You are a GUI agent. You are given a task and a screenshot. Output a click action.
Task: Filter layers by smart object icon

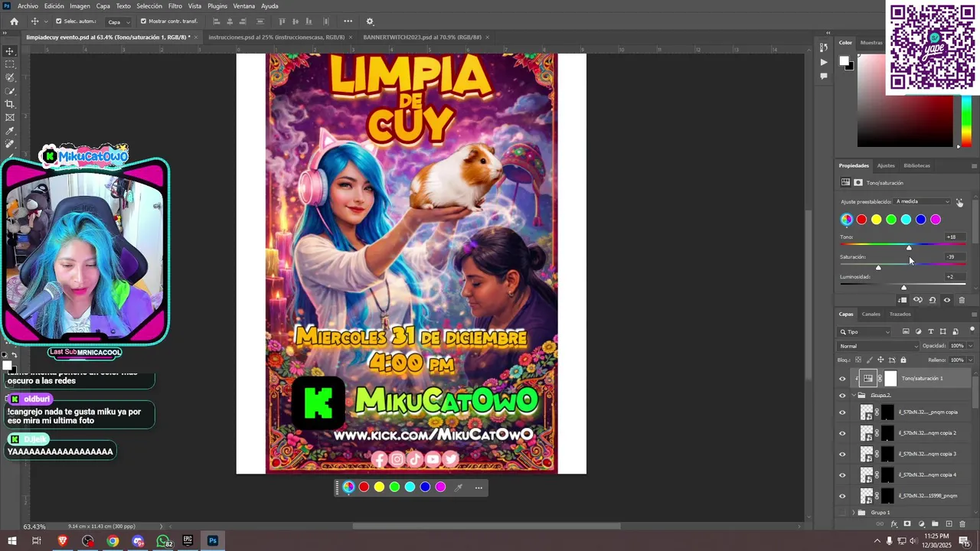pyautogui.click(x=955, y=331)
